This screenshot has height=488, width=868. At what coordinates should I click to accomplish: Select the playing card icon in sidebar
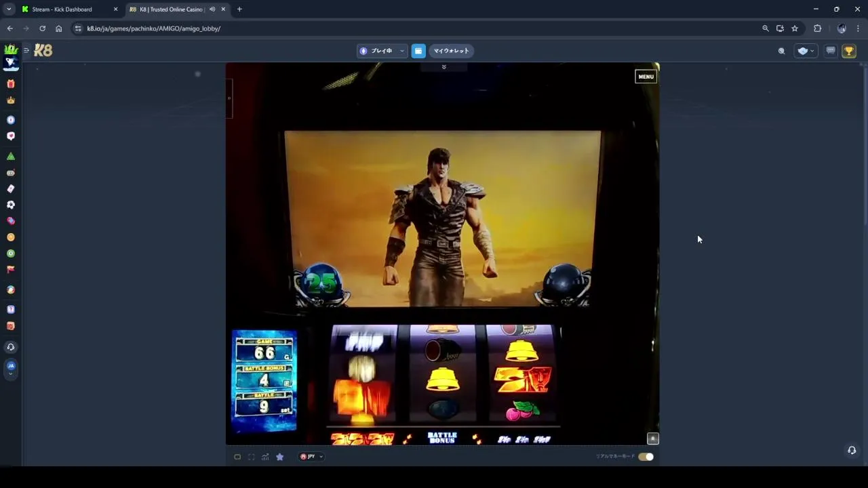[10, 189]
